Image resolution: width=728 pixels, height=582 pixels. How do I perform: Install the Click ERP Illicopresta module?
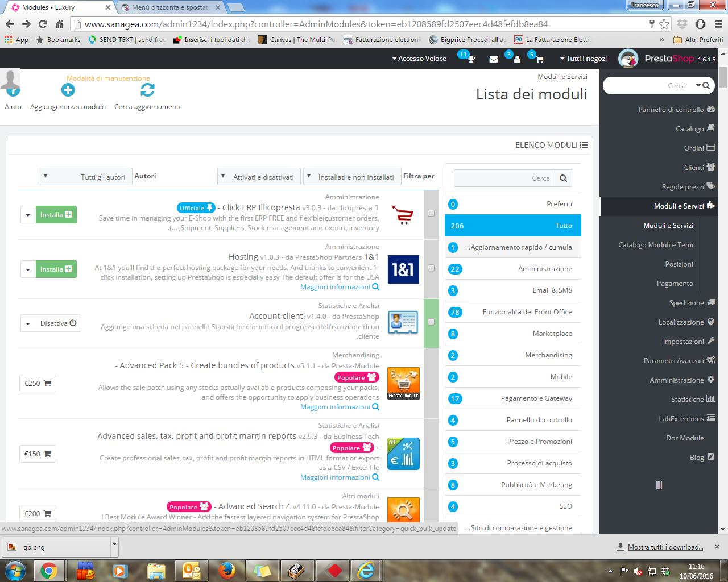(x=56, y=215)
